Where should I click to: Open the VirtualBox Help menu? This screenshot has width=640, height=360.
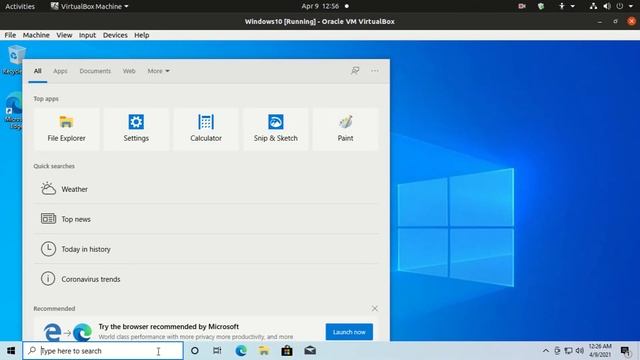pyautogui.click(x=142, y=35)
